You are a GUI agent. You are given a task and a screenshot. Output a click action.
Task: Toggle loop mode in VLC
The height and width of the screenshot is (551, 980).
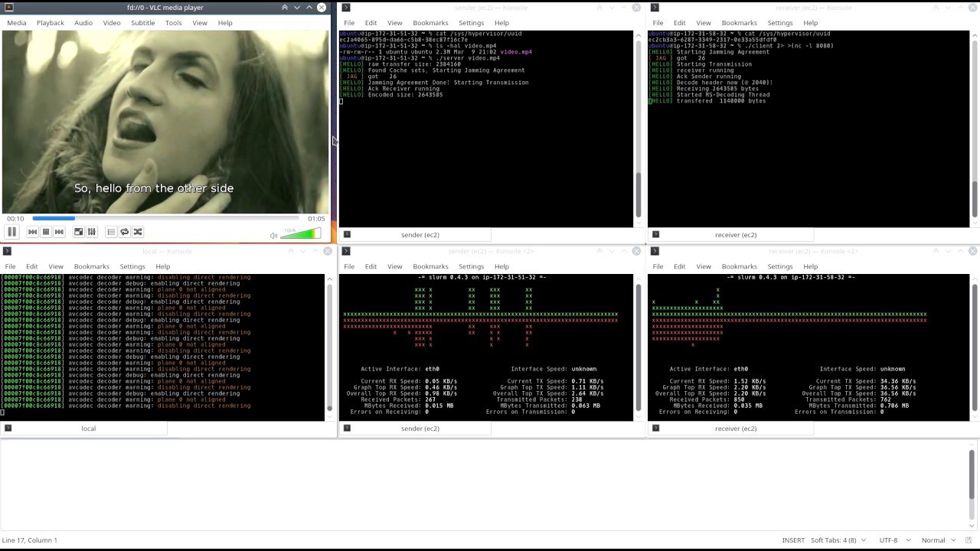click(124, 232)
